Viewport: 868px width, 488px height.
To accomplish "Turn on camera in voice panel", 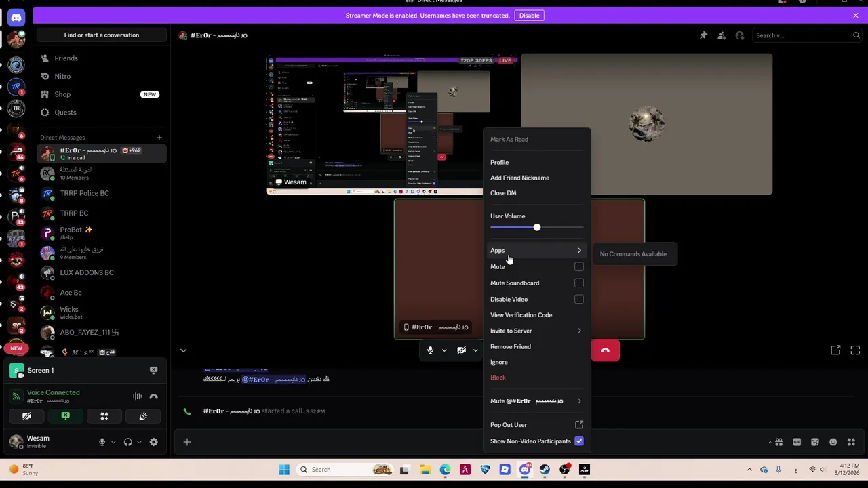I will pos(26,416).
